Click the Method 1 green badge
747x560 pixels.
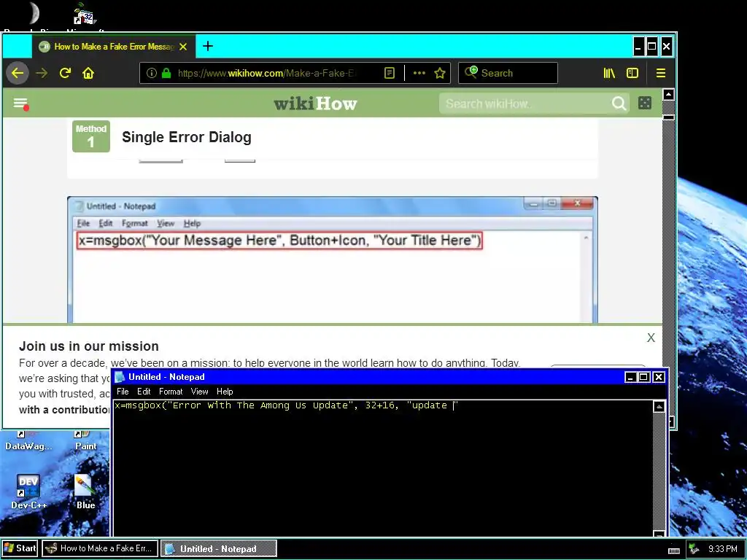coord(91,136)
